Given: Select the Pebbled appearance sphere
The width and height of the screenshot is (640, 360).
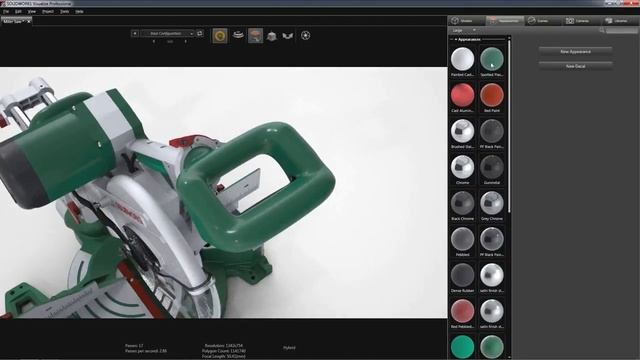Looking at the screenshot, I should point(462,239).
